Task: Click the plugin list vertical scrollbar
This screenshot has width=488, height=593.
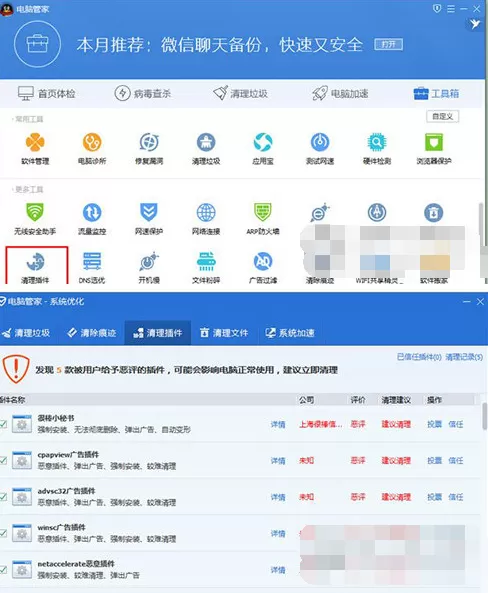Action: [x=484, y=416]
